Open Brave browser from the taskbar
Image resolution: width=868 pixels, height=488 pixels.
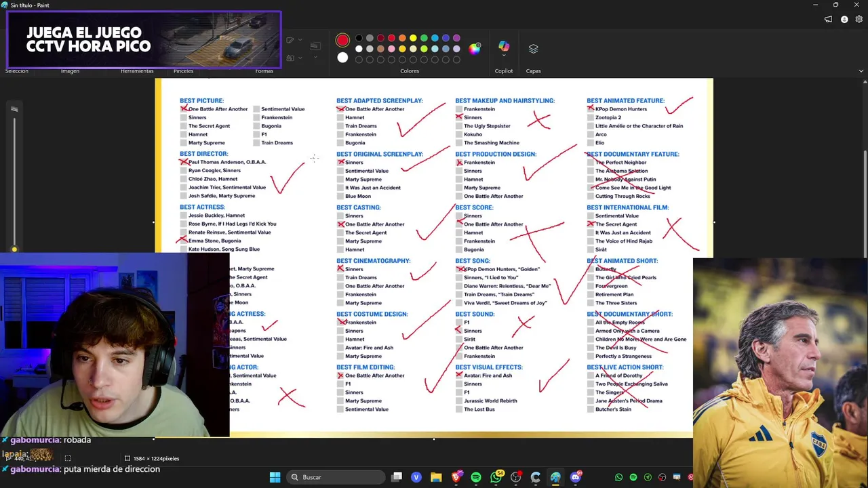pos(456,477)
